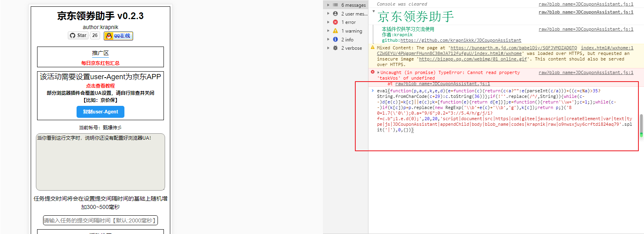Open source link beside Console was cleared

click(586, 4)
